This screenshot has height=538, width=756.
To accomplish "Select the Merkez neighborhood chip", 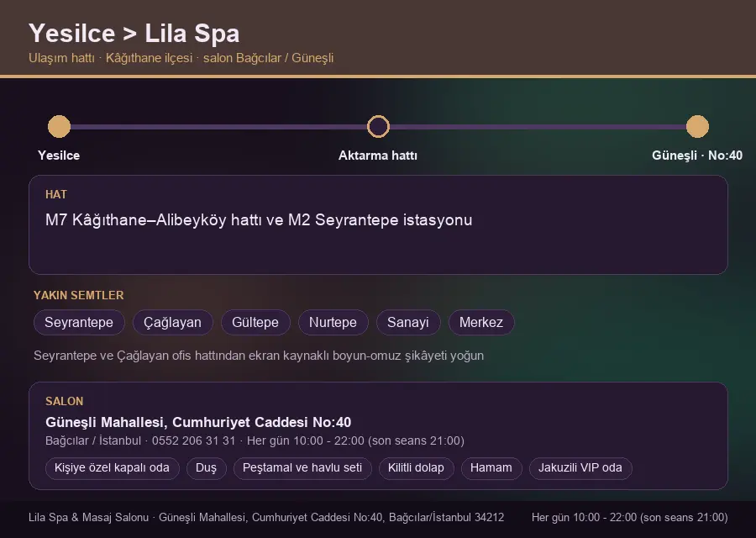I will tap(481, 322).
